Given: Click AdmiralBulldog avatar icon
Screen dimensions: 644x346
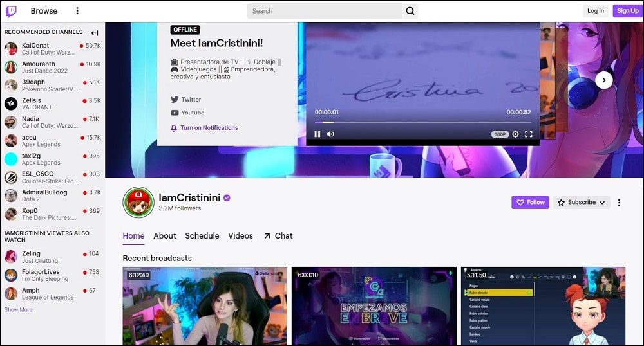Looking at the screenshot, I should click(x=11, y=196).
